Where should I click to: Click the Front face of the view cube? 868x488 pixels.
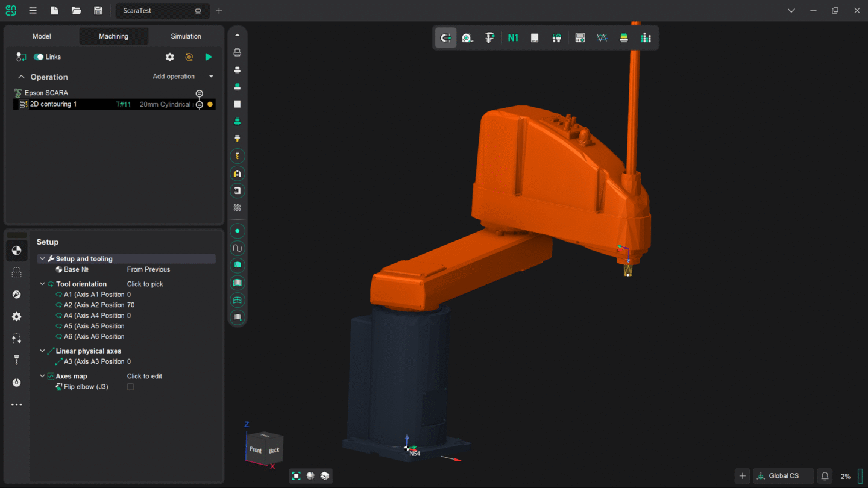pyautogui.click(x=256, y=449)
